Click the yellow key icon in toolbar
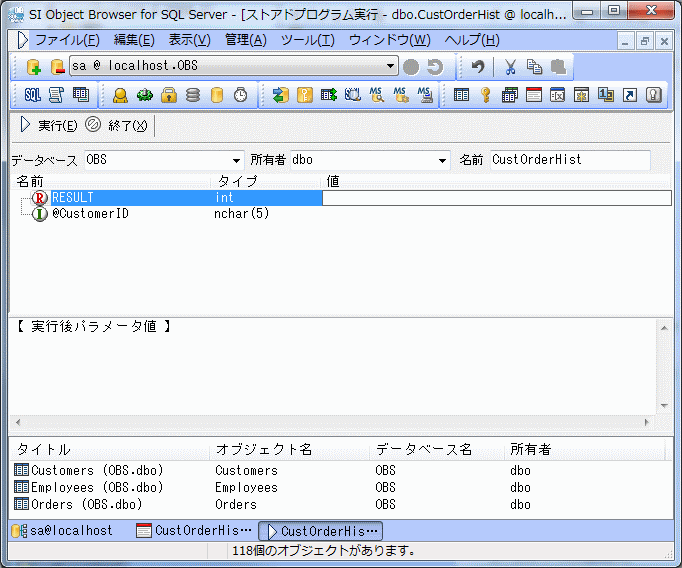682x568 pixels. coord(485,95)
